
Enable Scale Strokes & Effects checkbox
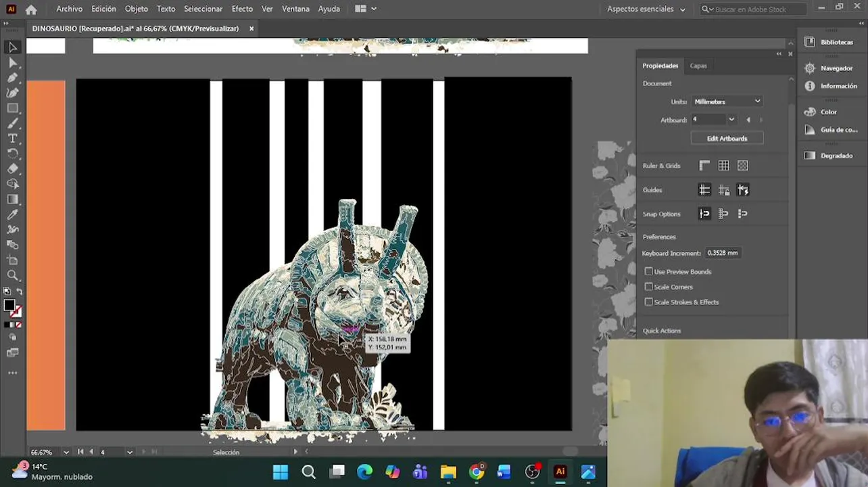(x=648, y=302)
